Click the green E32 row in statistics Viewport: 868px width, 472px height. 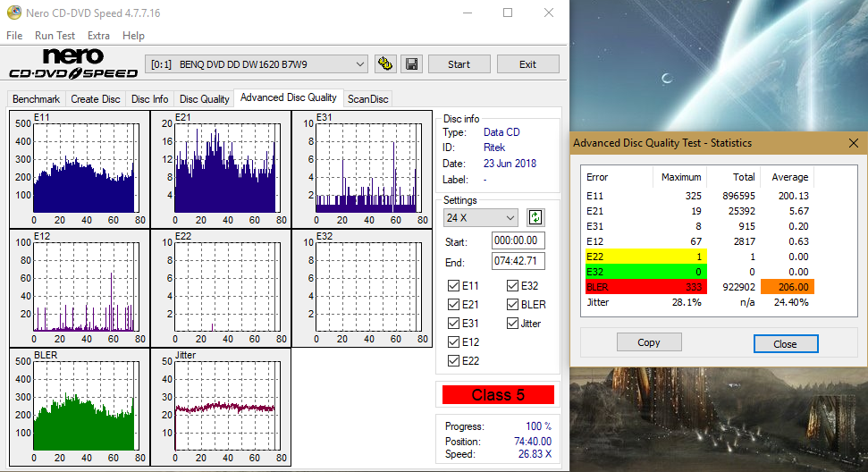pos(645,272)
